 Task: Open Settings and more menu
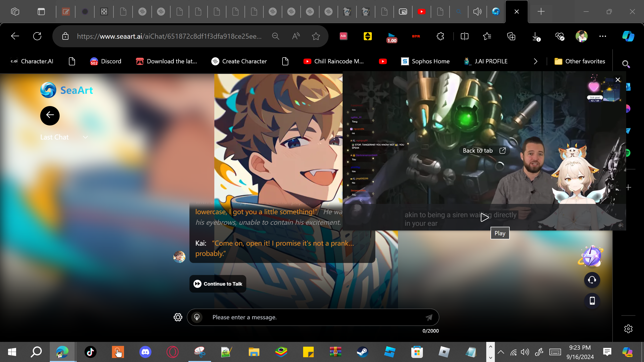coord(603,36)
